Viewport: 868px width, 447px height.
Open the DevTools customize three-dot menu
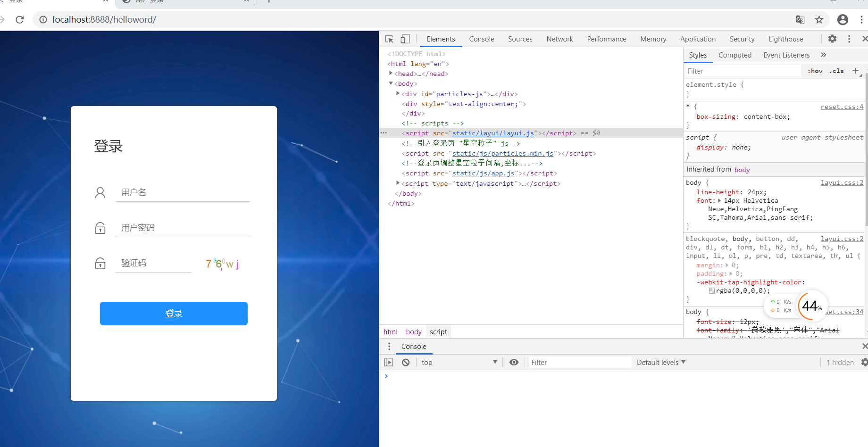pyautogui.click(x=849, y=39)
